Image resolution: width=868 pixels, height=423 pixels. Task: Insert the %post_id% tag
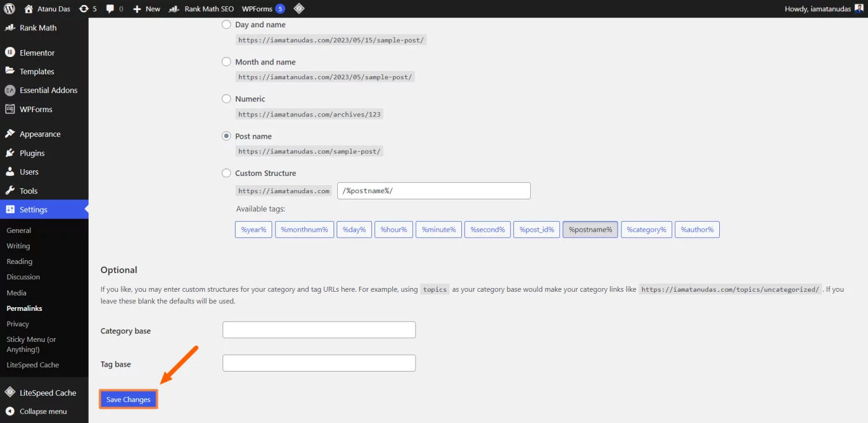pyautogui.click(x=537, y=230)
